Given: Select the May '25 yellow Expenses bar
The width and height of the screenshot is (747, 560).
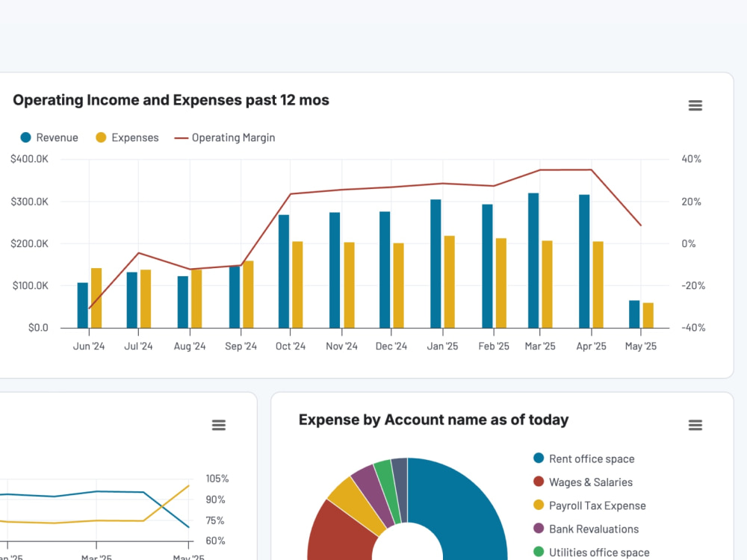Looking at the screenshot, I should pos(648,315).
